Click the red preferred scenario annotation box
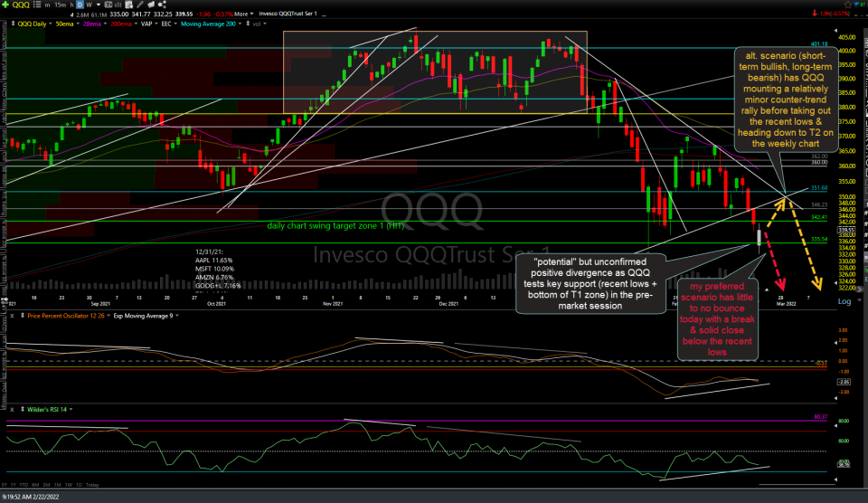Screen dimensions: 868x503 coord(717,319)
